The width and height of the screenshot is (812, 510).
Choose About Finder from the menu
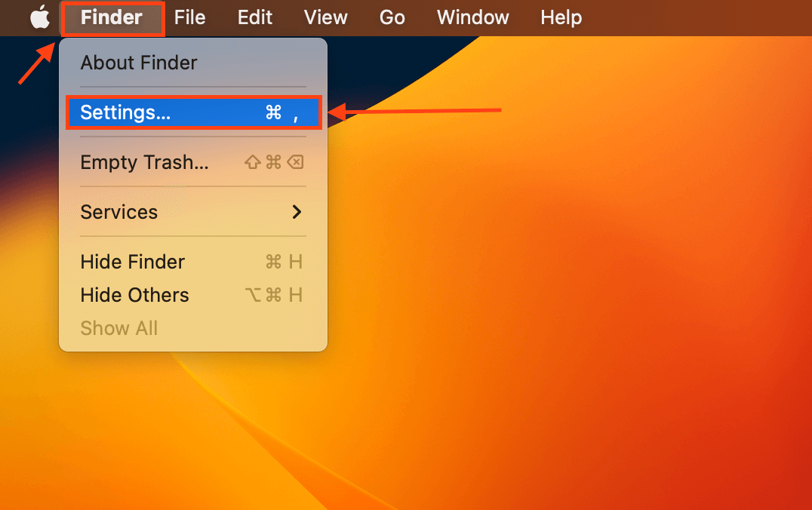193,63
